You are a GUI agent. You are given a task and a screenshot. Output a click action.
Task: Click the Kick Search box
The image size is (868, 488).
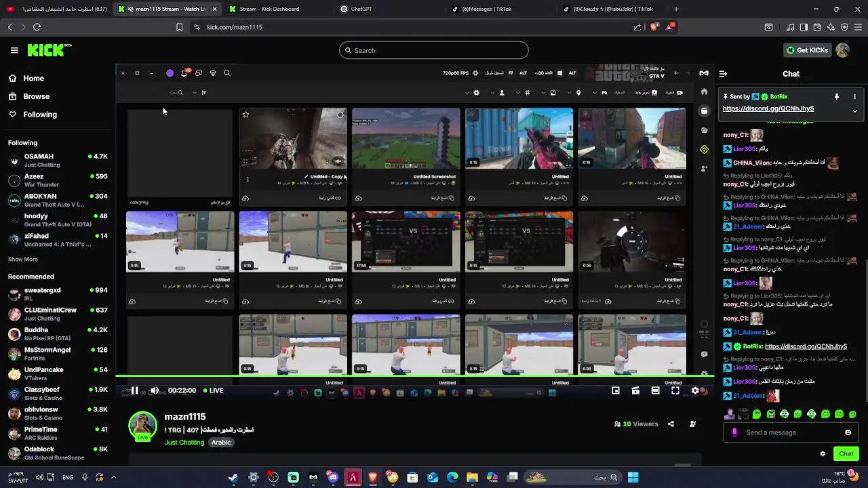tap(434, 50)
